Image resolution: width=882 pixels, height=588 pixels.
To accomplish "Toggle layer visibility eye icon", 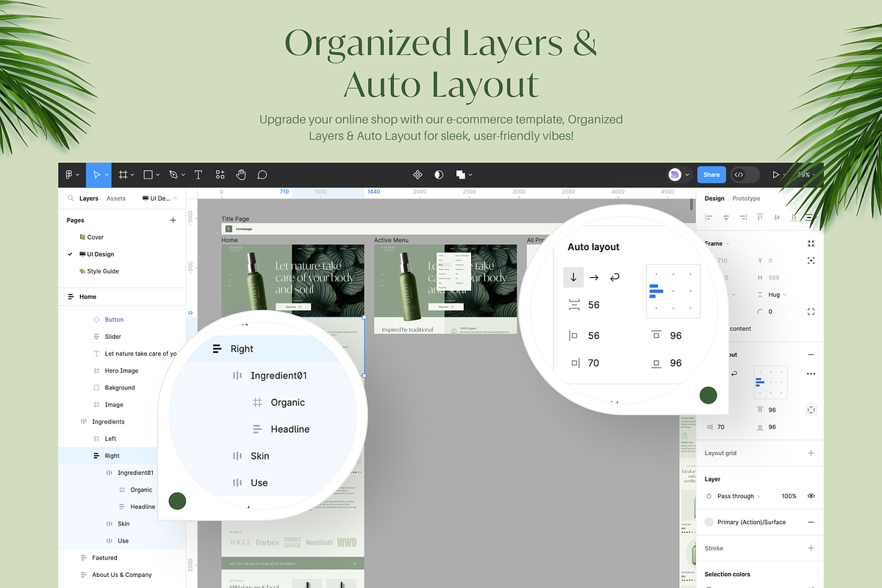I will click(x=811, y=496).
